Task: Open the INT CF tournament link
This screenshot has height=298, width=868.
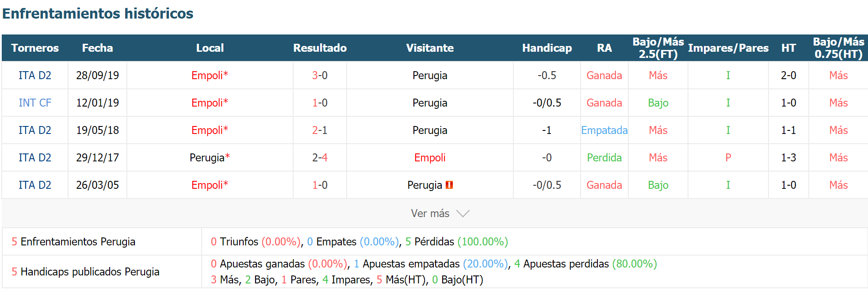Action: tap(35, 103)
